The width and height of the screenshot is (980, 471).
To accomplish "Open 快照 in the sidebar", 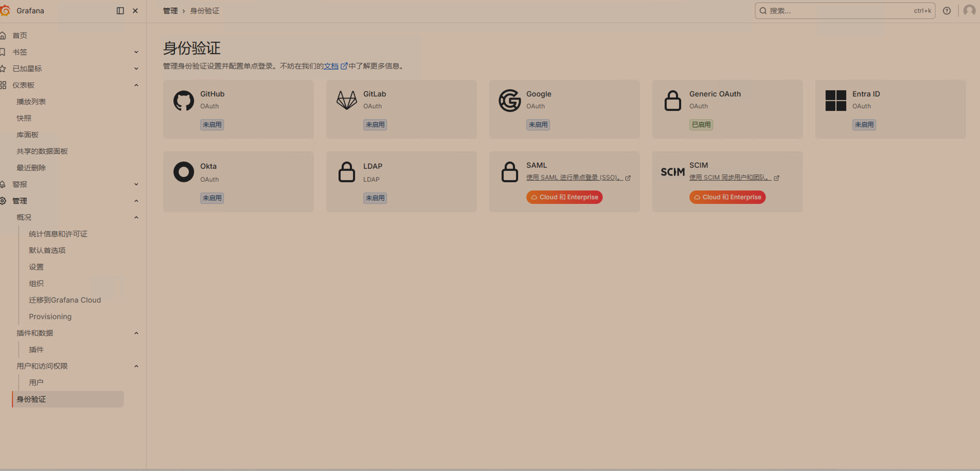I will coord(24,118).
